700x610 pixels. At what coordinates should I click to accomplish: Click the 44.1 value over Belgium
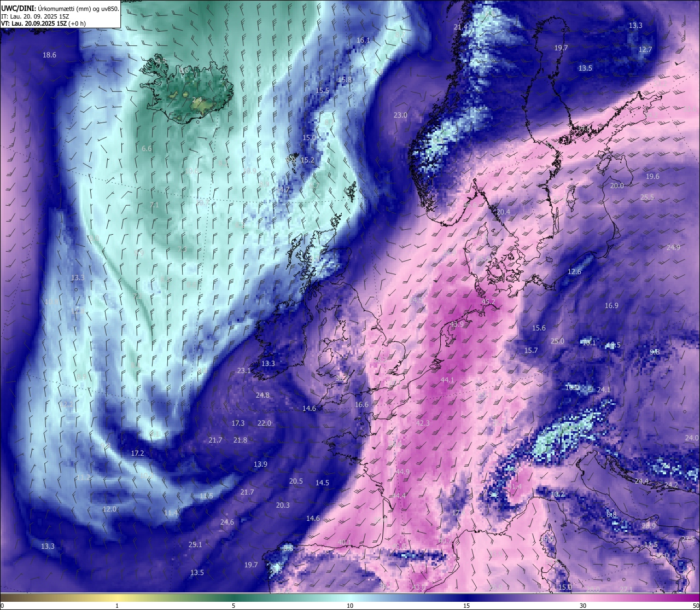[x=447, y=380]
